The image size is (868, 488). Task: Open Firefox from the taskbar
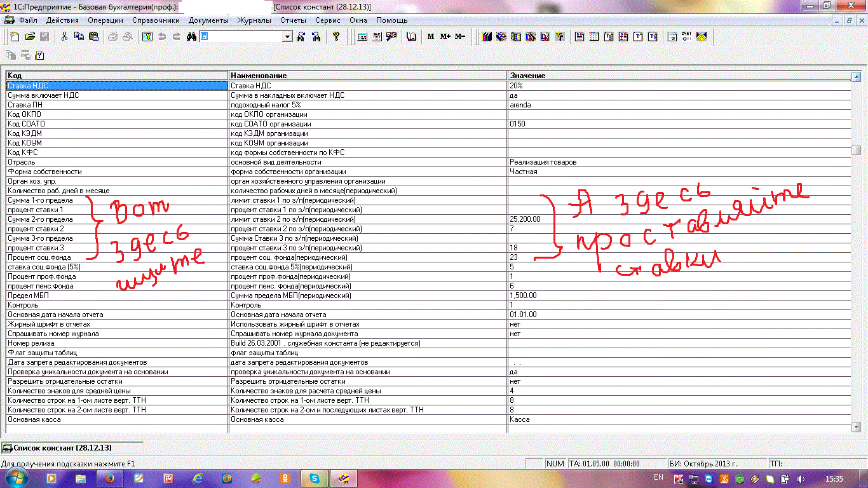pos(109,477)
